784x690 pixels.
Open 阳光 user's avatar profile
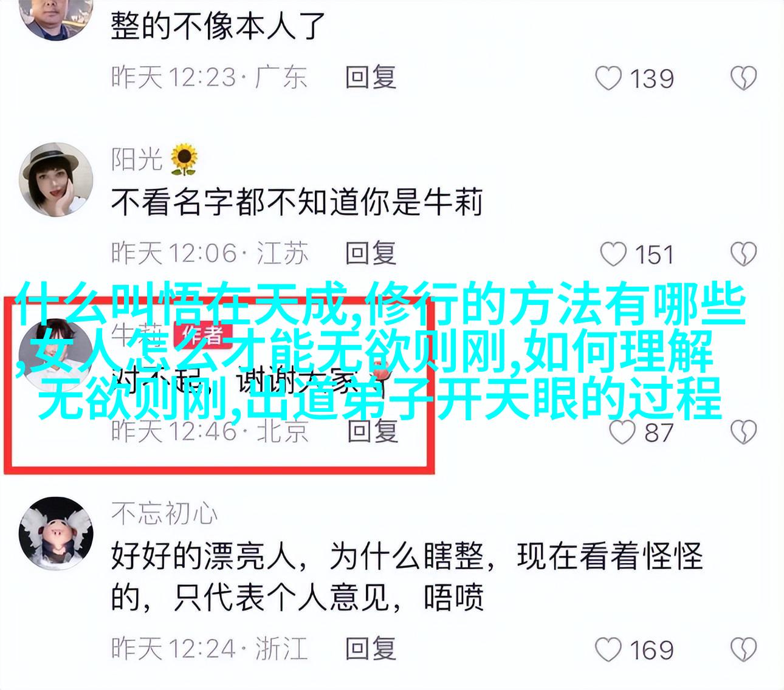coord(57,180)
